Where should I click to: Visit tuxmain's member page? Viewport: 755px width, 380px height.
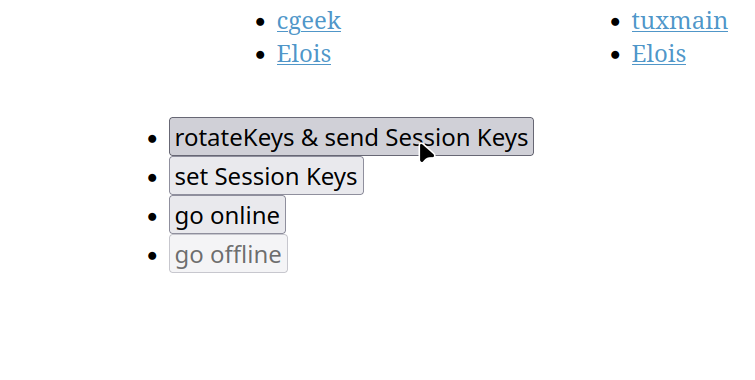click(x=679, y=21)
